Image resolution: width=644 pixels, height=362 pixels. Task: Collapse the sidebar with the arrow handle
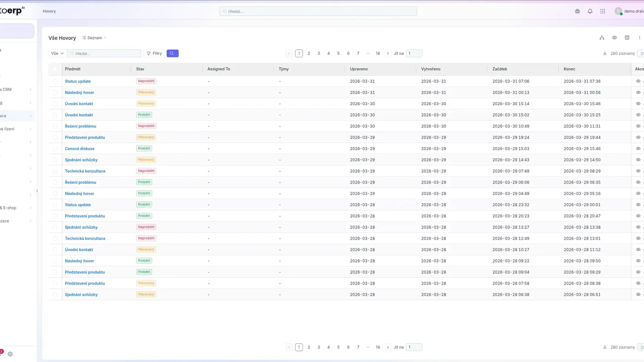[37, 191]
